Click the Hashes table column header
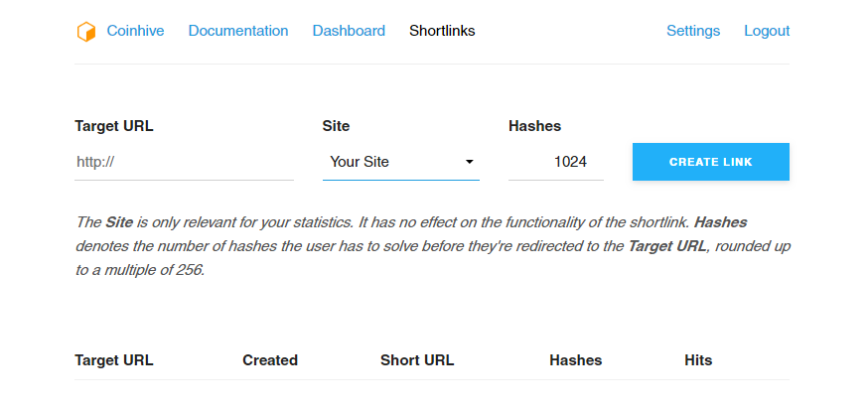 click(576, 360)
